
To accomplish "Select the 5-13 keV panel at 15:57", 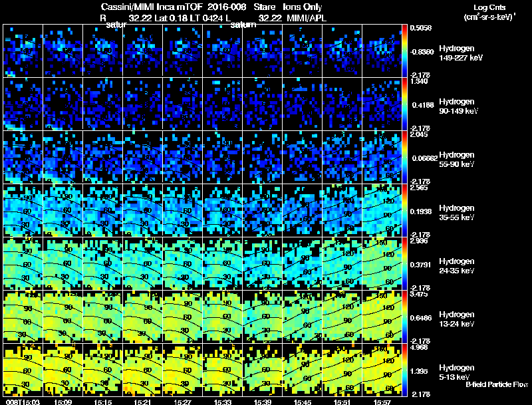I will tap(382, 370).
